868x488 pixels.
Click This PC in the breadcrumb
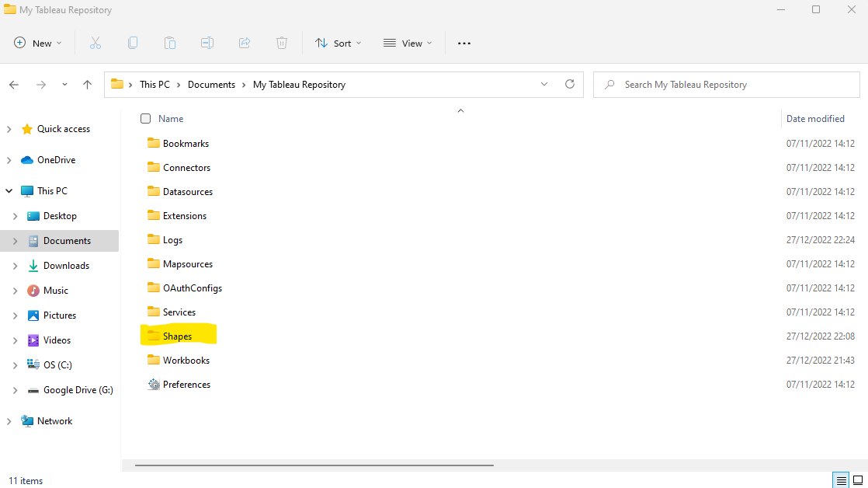click(x=155, y=85)
